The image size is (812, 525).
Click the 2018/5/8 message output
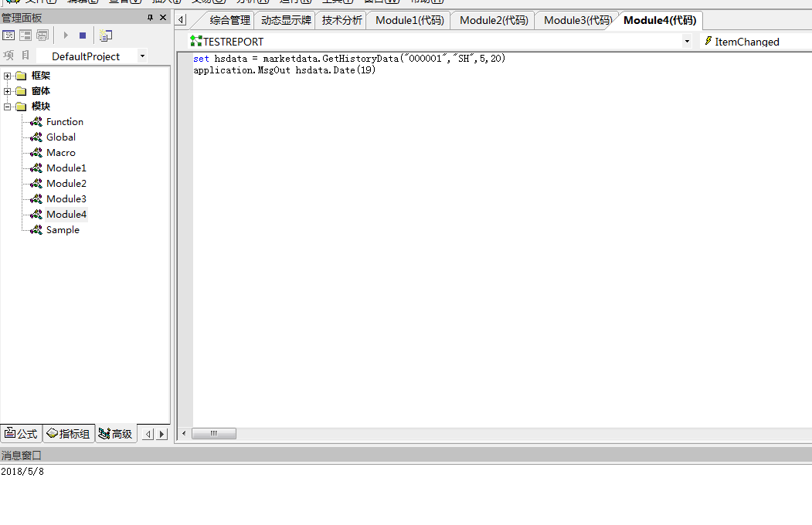pyautogui.click(x=22, y=471)
